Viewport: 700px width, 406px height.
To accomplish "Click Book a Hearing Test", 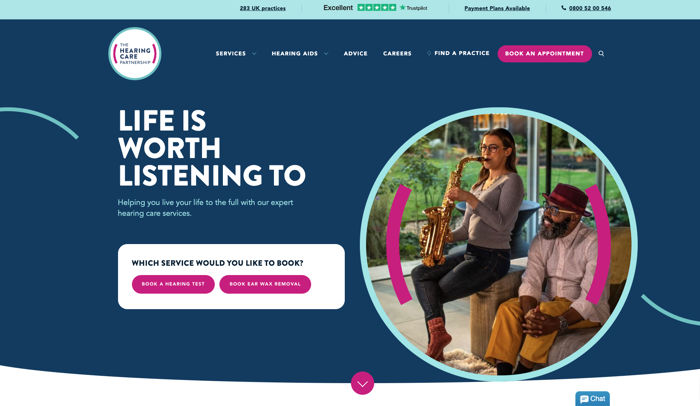I will click(173, 284).
